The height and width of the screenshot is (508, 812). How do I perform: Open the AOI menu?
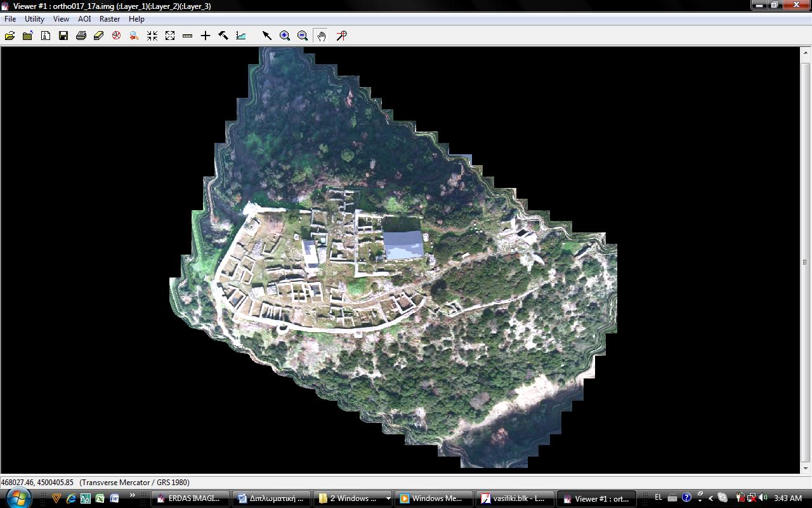84,19
